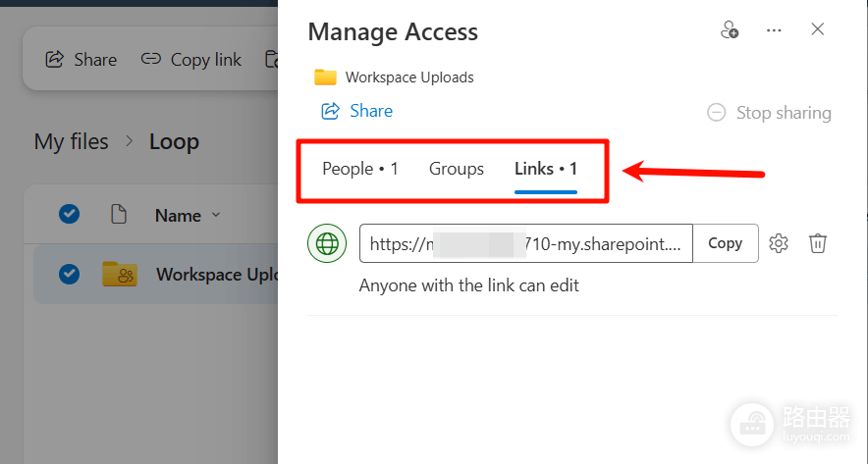
Task: Click the Copy button beside the link
Action: click(726, 243)
